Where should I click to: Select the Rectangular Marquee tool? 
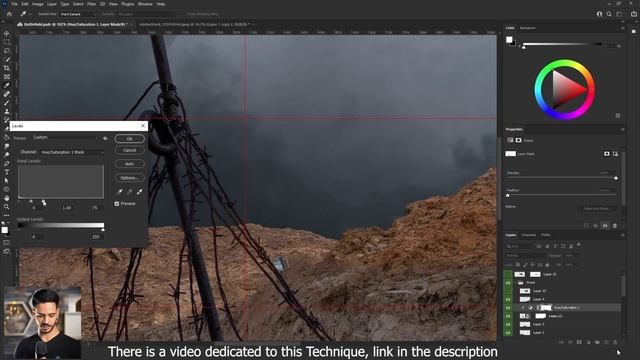pyautogui.click(x=7, y=42)
